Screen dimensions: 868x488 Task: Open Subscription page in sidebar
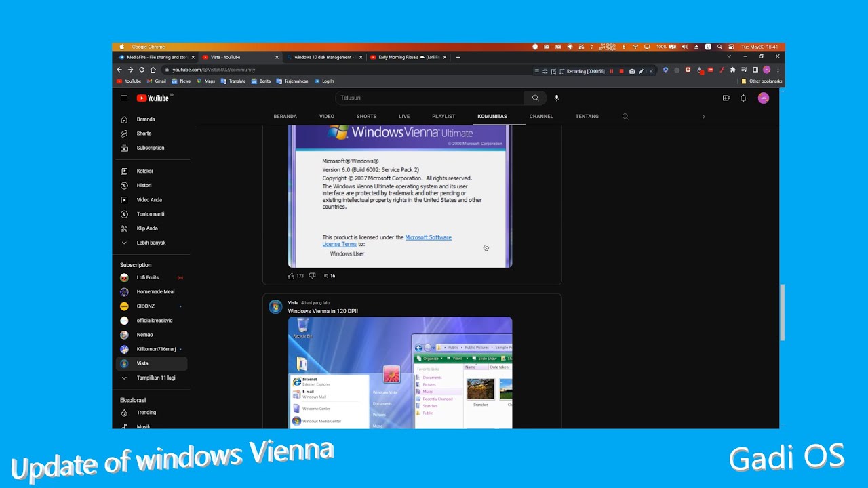pyautogui.click(x=151, y=148)
